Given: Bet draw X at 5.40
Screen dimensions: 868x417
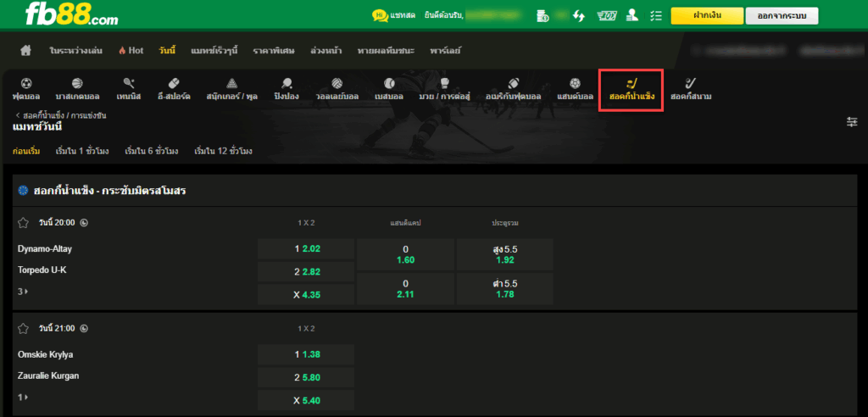Looking at the screenshot, I should (306, 400).
